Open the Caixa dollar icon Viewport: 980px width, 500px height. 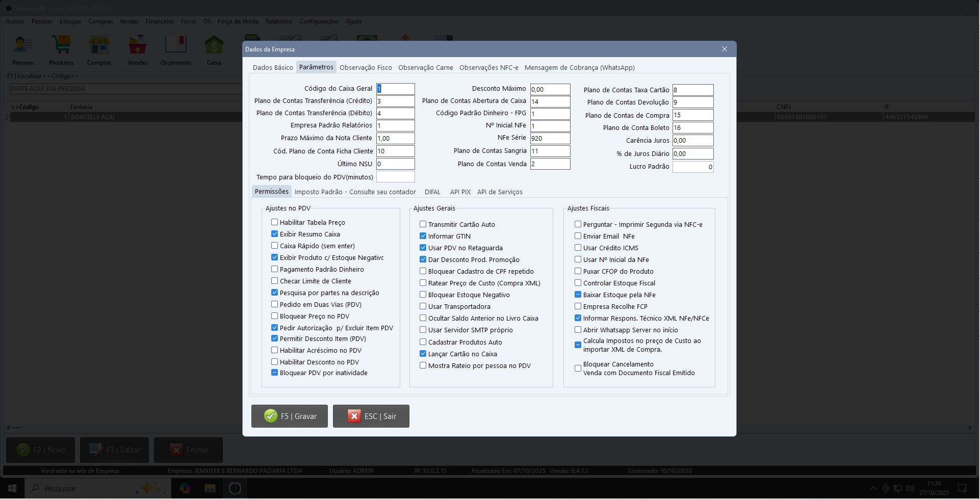coord(214,49)
